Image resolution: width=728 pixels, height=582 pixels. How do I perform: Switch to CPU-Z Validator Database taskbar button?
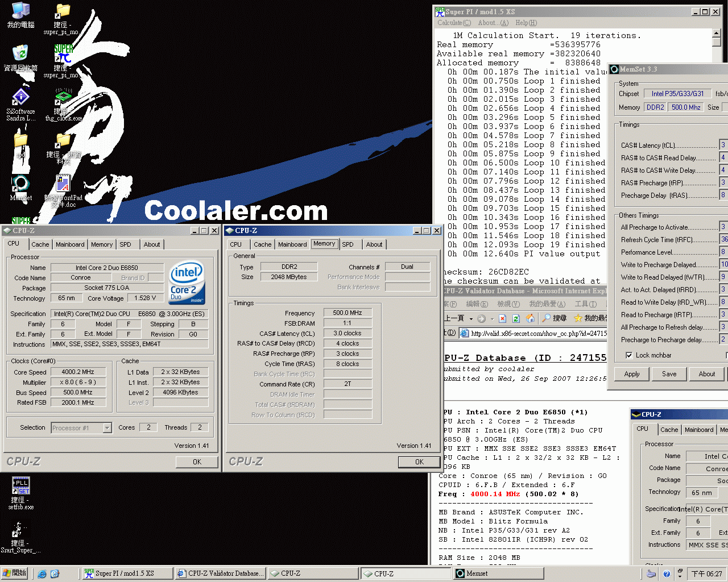coord(220,573)
